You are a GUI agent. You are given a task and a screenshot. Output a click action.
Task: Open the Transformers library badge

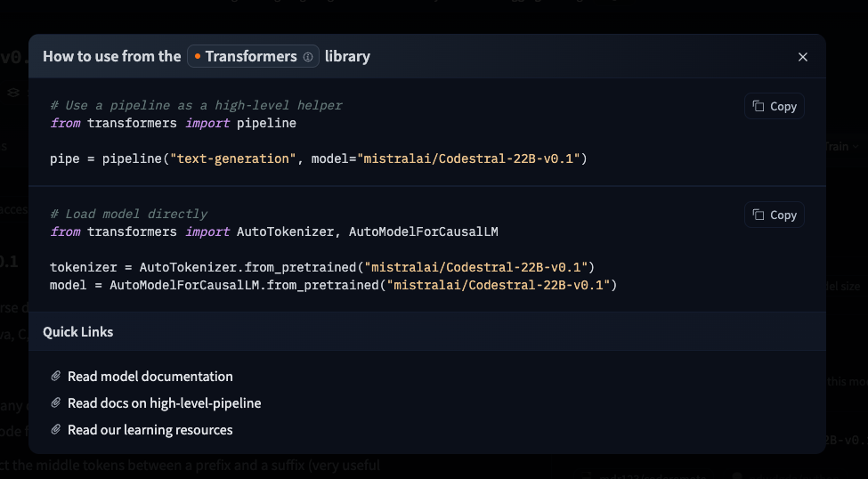click(253, 56)
